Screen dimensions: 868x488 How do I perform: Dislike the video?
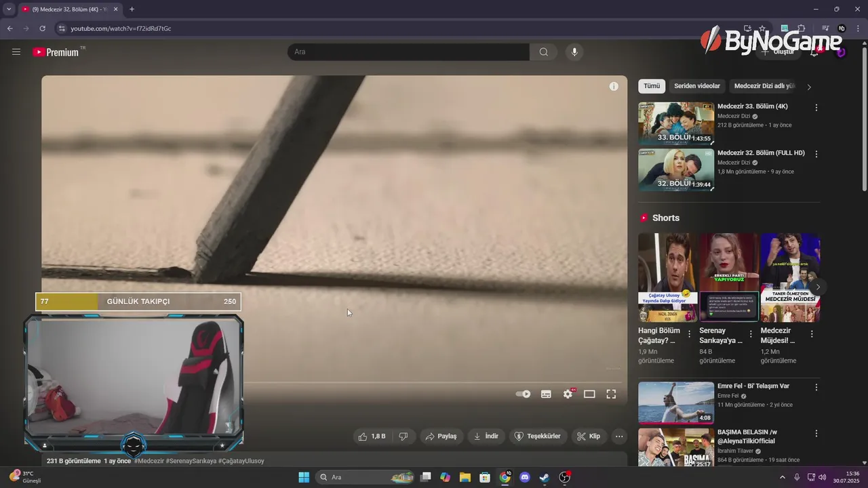(x=403, y=436)
